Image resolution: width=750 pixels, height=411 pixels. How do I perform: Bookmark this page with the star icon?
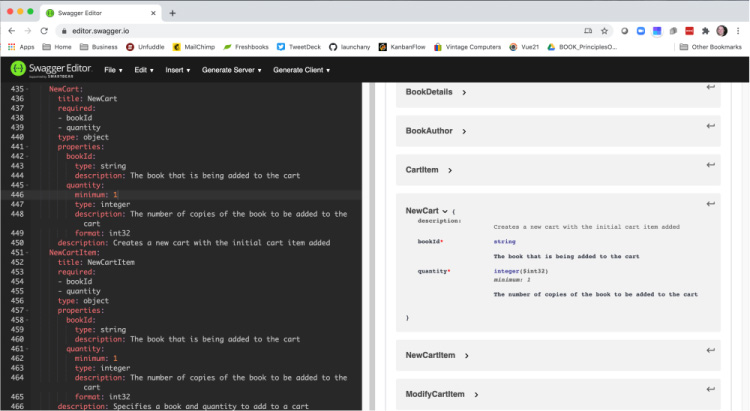point(604,31)
